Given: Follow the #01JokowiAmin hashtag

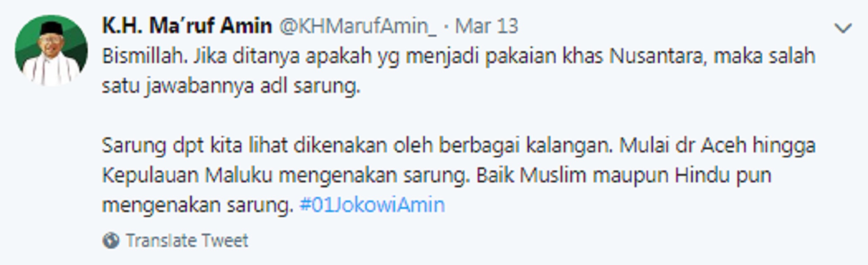Looking at the screenshot, I should tap(372, 205).
